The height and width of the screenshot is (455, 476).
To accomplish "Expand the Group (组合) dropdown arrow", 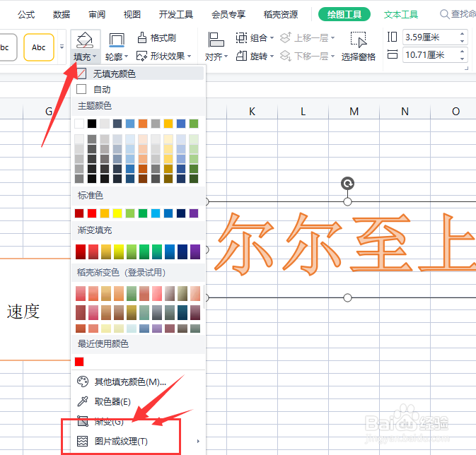I will pos(272,38).
